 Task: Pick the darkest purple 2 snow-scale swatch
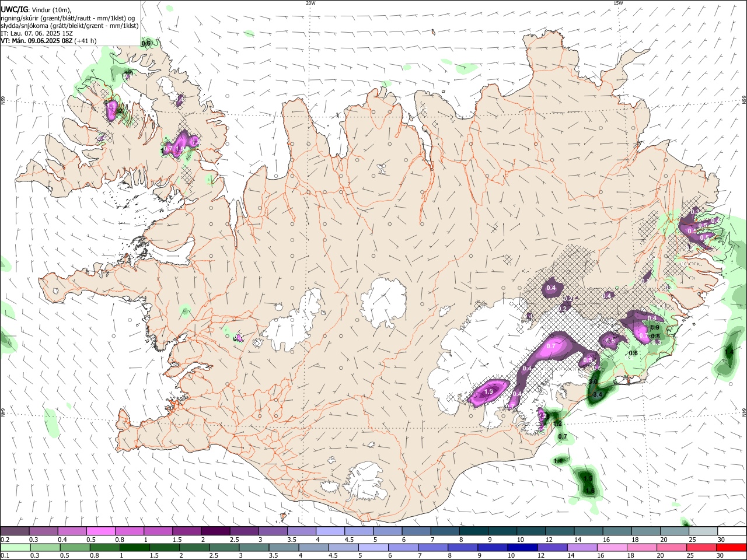click(215, 531)
